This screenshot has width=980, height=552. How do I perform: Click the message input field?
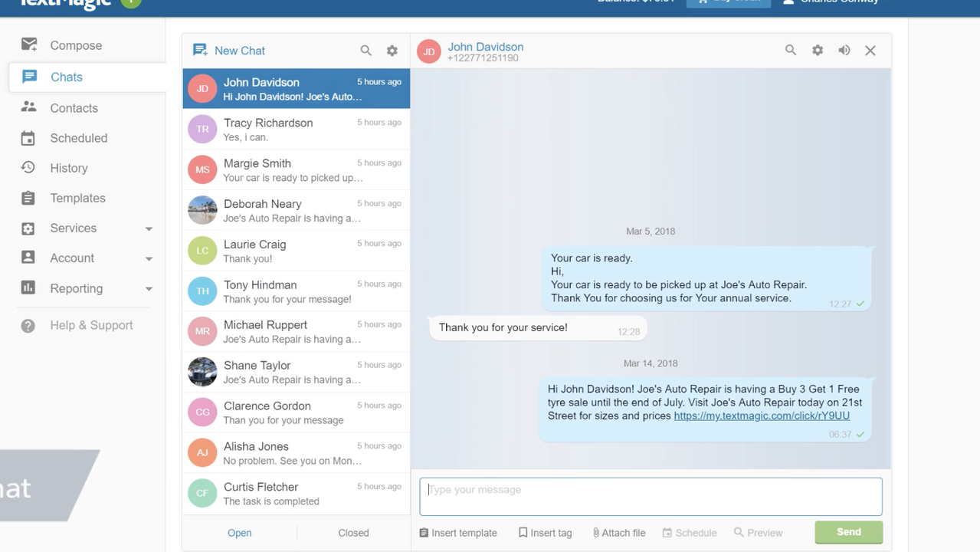point(650,495)
